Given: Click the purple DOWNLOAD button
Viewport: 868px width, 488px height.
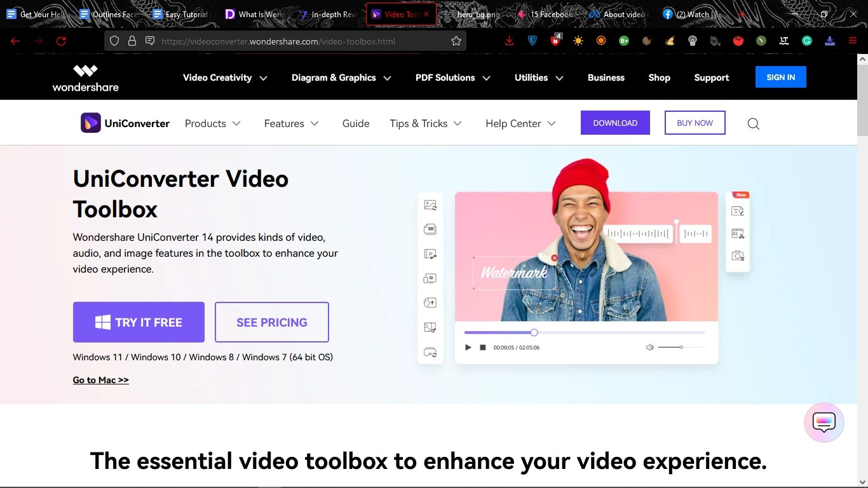Looking at the screenshot, I should [x=615, y=123].
